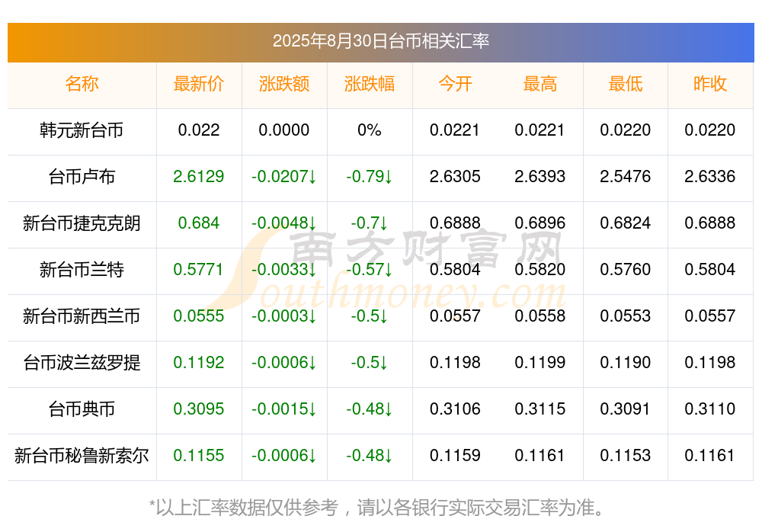Click the 最低 column header
Image resolution: width=762 pixels, height=532 pixels.
626,84
